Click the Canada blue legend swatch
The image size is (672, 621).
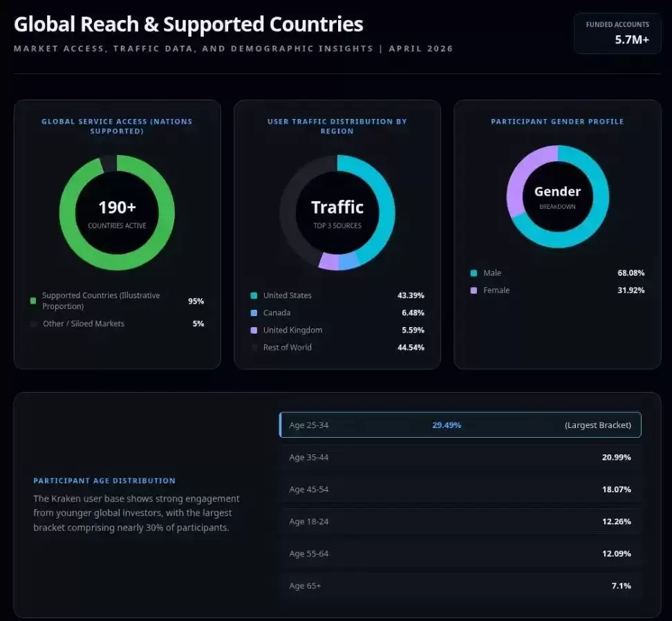pyautogui.click(x=254, y=313)
